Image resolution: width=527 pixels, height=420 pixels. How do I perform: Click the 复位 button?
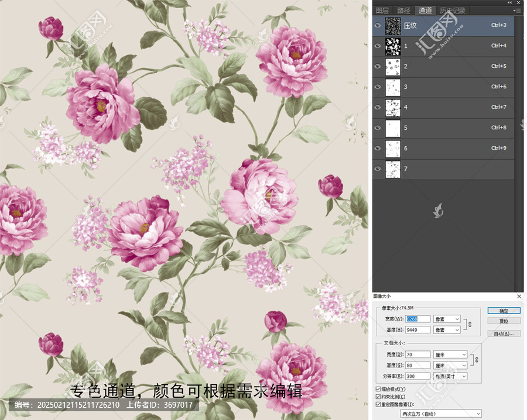[x=504, y=321]
